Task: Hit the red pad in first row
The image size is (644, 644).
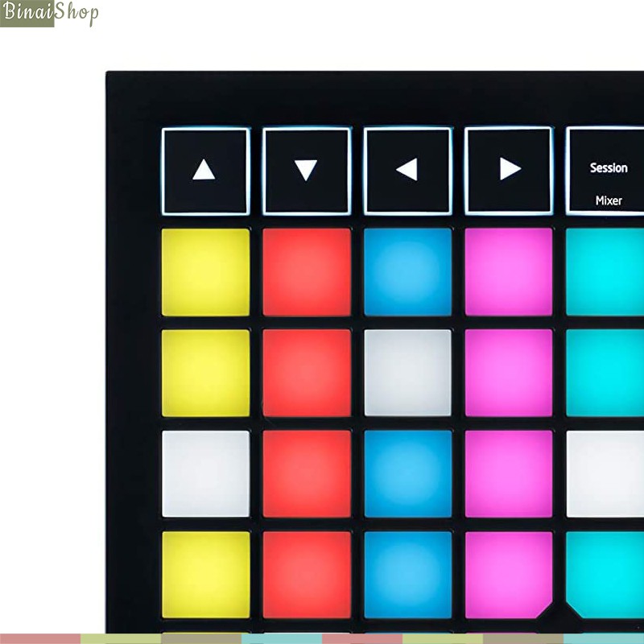Action: 307,272
